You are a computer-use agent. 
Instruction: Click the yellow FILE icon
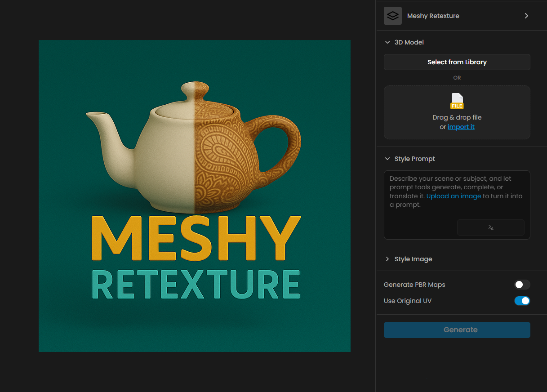(457, 101)
